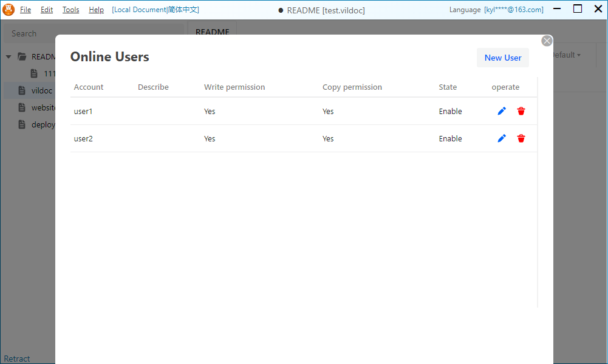Screen dimensions: 608x364
Task: Delete user2 using the trash icon
Action: click(x=521, y=138)
